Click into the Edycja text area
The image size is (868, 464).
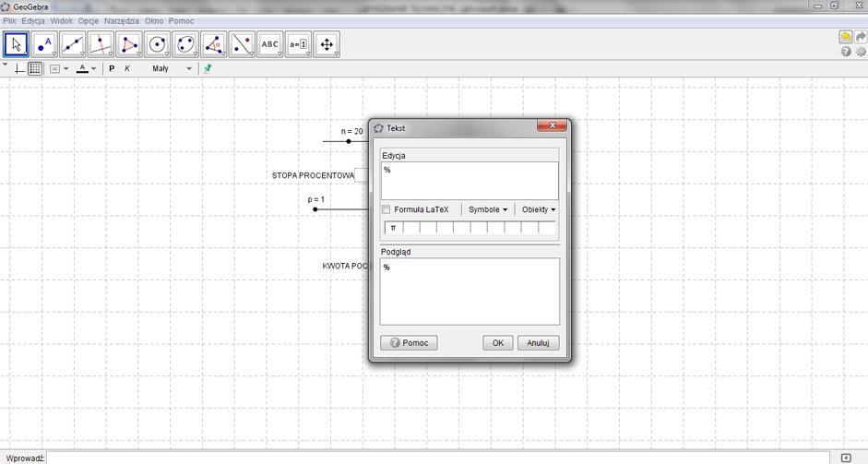coord(470,181)
